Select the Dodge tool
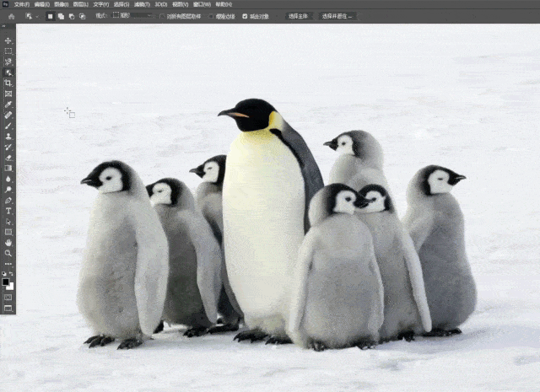Image resolution: width=540 pixels, height=392 pixels. [8, 190]
